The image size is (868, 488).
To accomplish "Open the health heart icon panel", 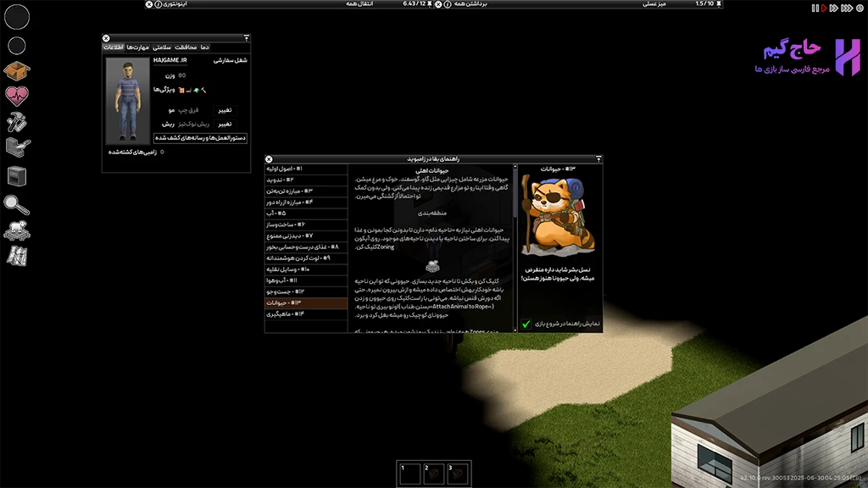I will pyautogui.click(x=17, y=97).
